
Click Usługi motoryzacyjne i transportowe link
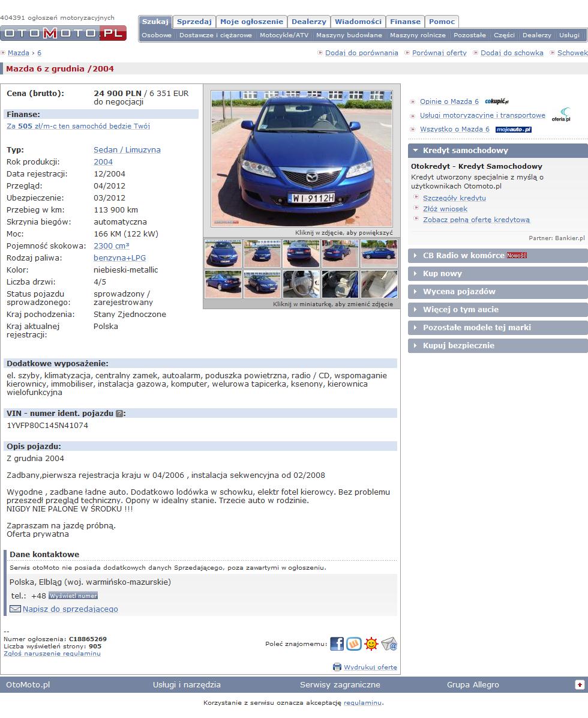483,115
